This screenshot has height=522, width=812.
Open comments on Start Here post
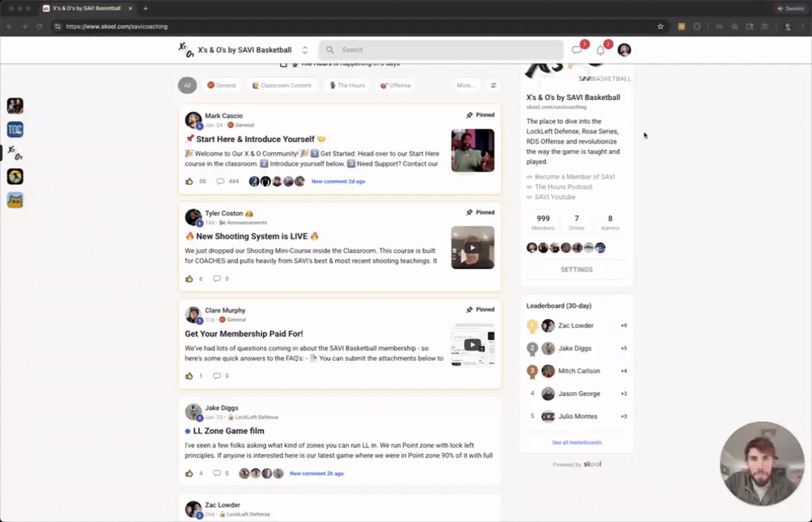coord(220,181)
